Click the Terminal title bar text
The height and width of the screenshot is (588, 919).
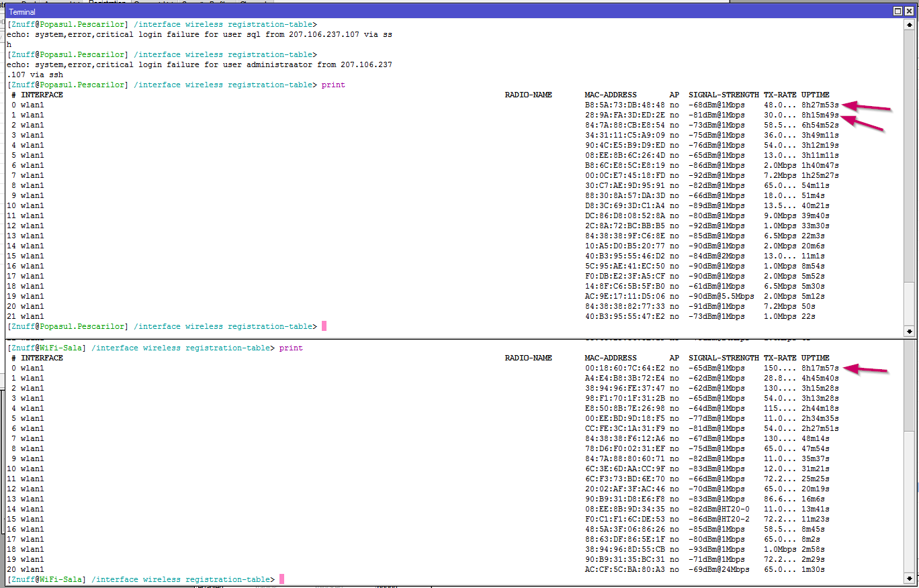(22, 12)
